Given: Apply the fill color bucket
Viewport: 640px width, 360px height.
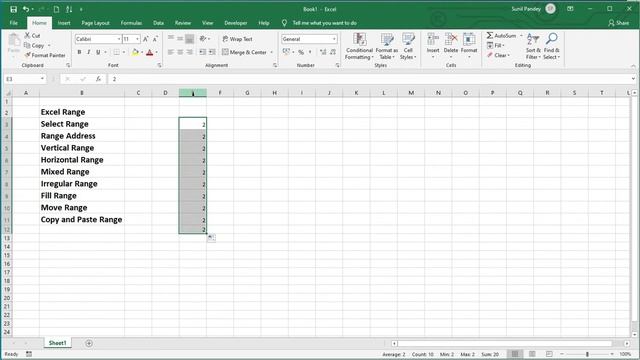Looking at the screenshot, I should pos(135,52).
